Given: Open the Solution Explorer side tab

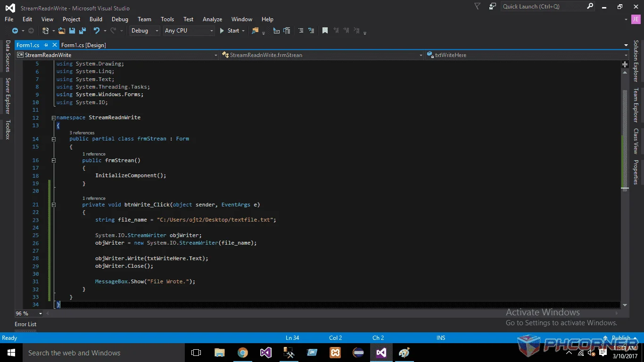Looking at the screenshot, I should pos(636,61).
